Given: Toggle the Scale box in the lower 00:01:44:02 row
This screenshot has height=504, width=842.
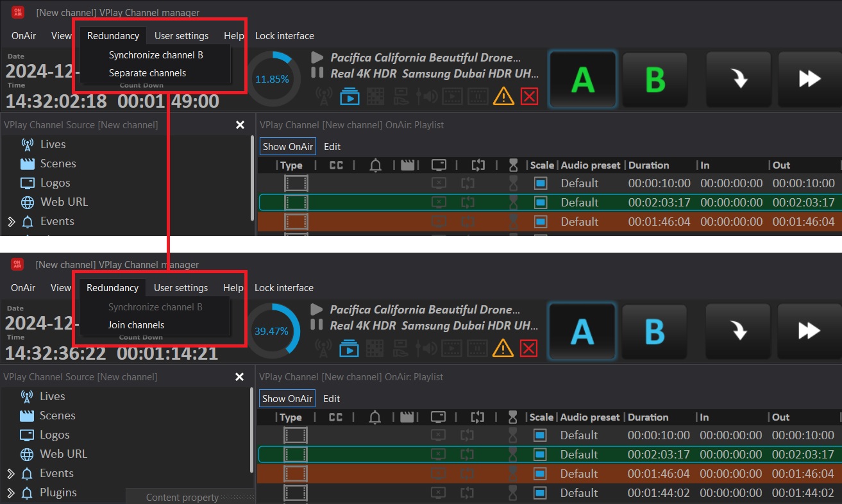Looking at the screenshot, I should [x=540, y=493].
